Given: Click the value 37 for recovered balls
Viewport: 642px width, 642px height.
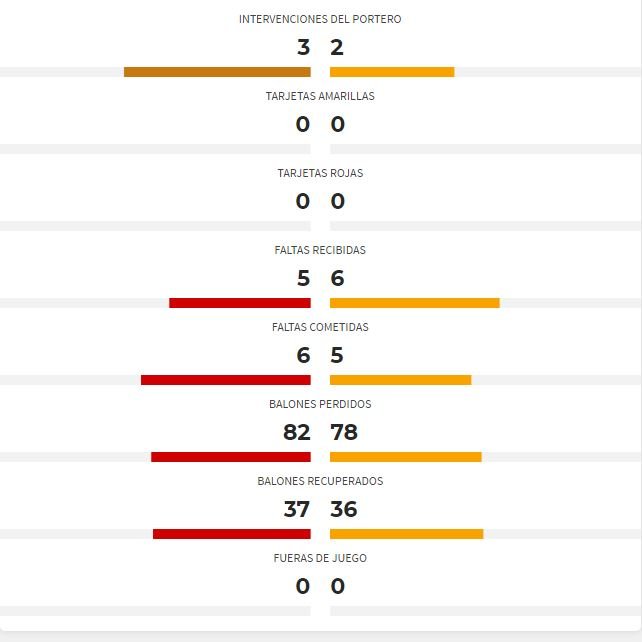Looking at the screenshot, I should pyautogui.click(x=297, y=509).
